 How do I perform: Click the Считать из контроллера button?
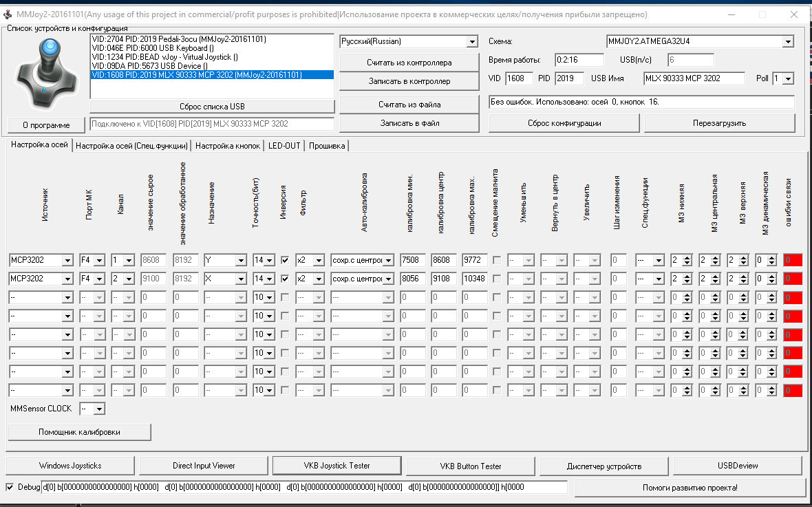(409, 63)
